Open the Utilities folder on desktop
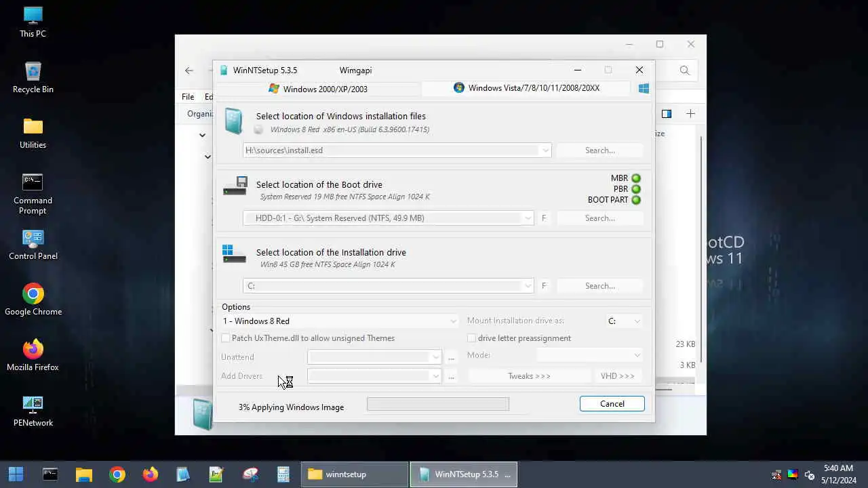Image resolution: width=868 pixels, height=488 pixels. click(33, 133)
